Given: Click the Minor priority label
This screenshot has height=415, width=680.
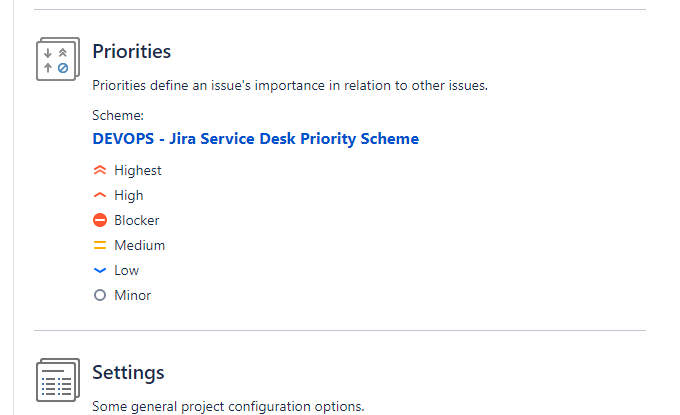Looking at the screenshot, I should (132, 295).
